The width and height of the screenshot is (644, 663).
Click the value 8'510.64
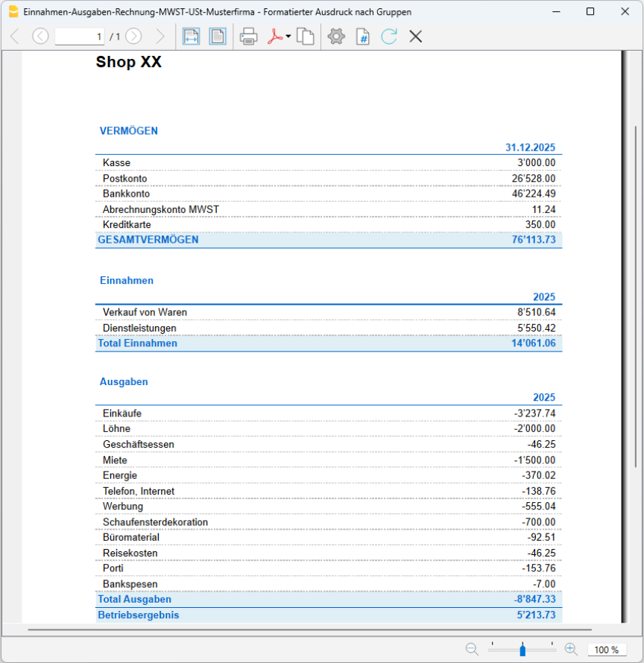(x=536, y=312)
